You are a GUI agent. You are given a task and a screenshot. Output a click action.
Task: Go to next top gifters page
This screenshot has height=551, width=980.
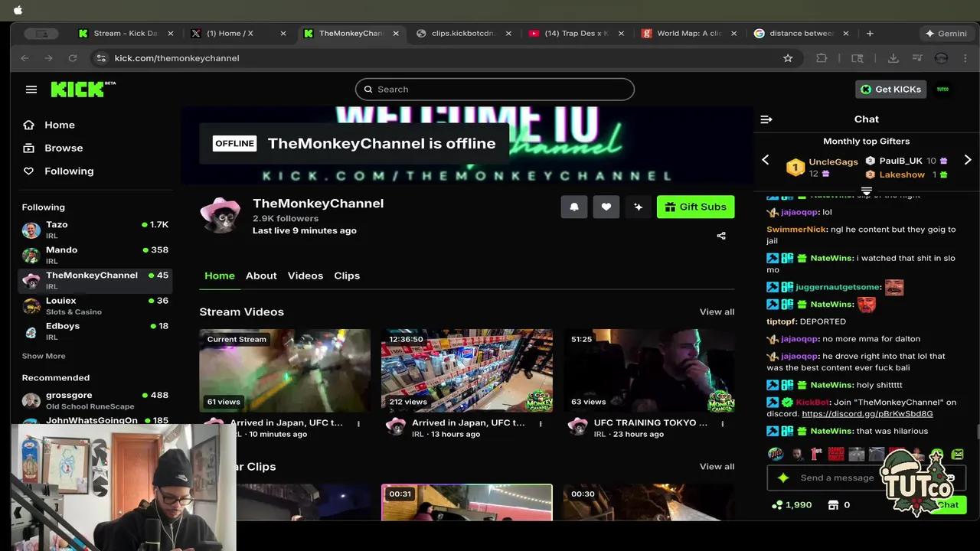(x=968, y=160)
